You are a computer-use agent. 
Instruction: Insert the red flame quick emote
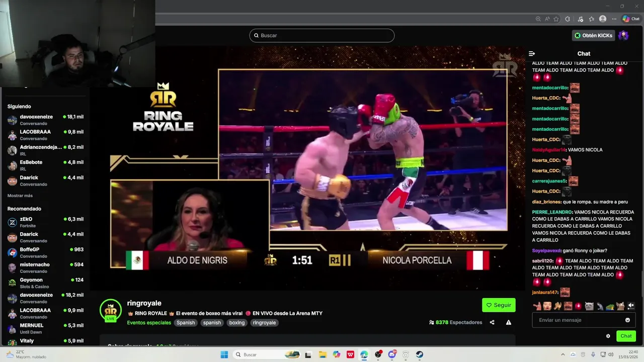coord(578,306)
